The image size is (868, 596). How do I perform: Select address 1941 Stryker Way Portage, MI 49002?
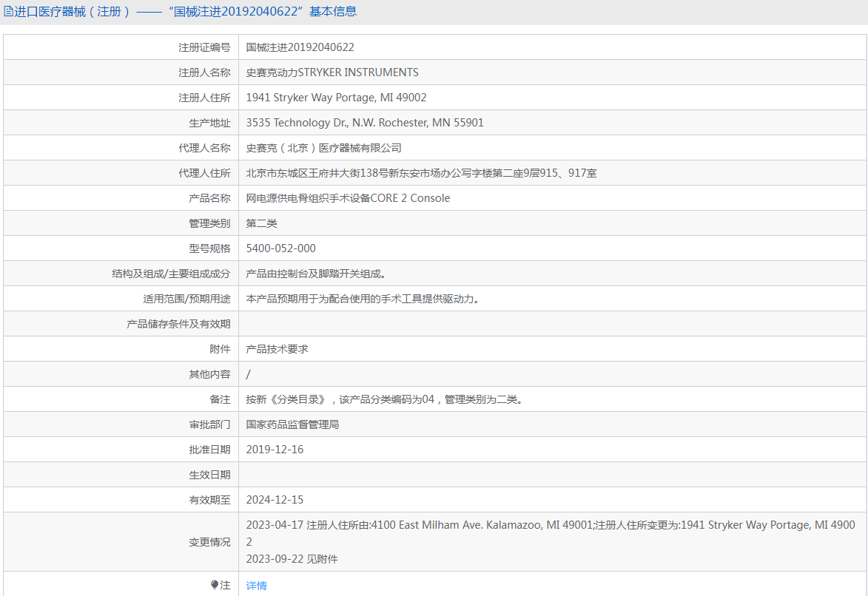click(x=336, y=98)
